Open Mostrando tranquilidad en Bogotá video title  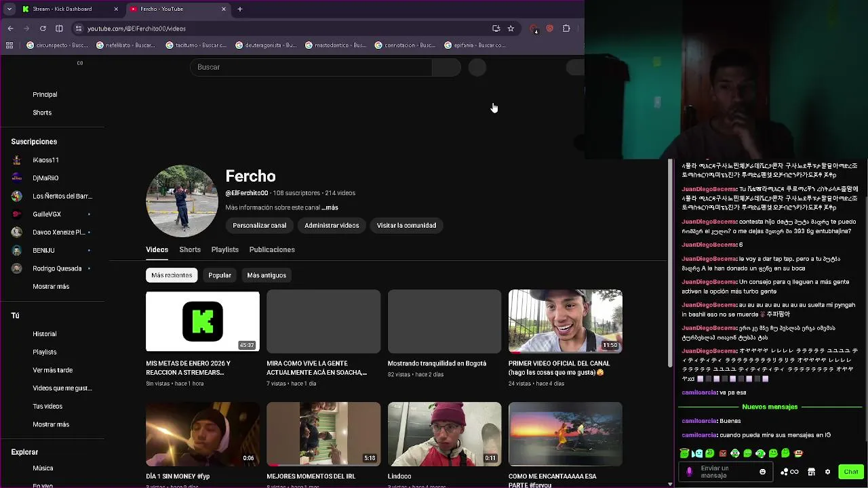(437, 363)
